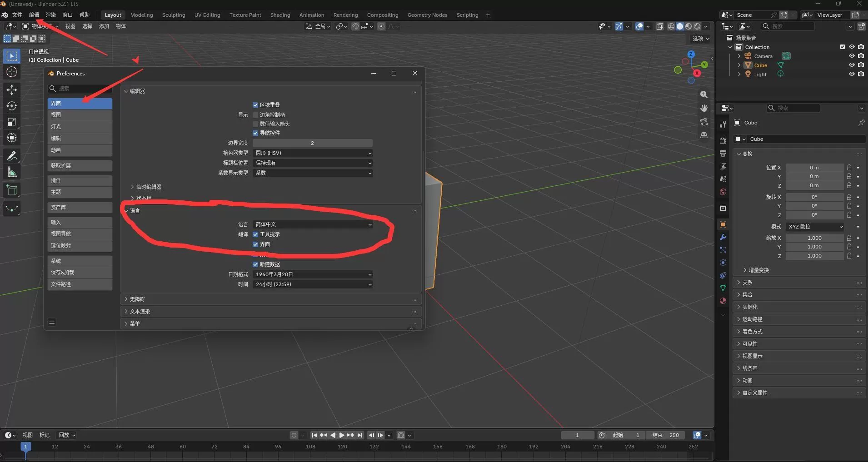
Task: Switch to the Shading workspace tab
Action: [280, 15]
